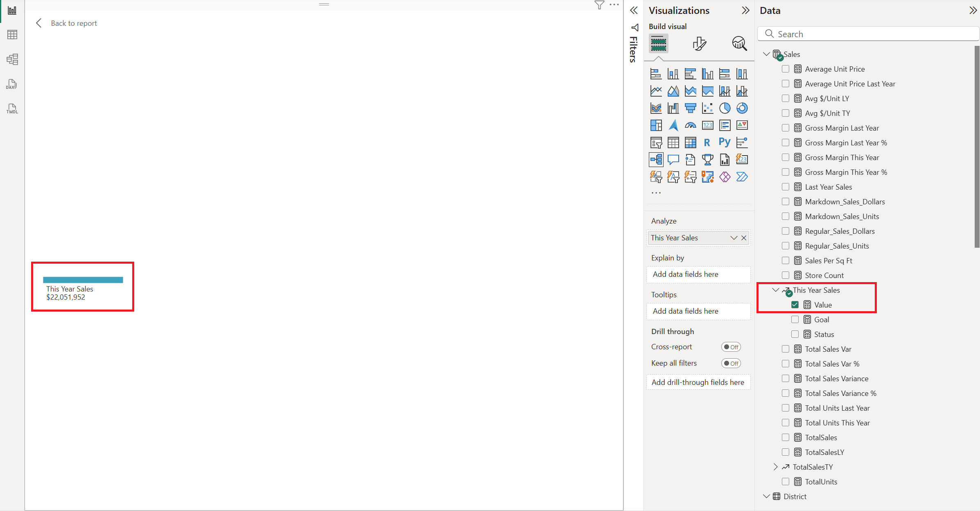980x511 pixels.
Task: Open the TMDL view
Action: [x=11, y=108]
